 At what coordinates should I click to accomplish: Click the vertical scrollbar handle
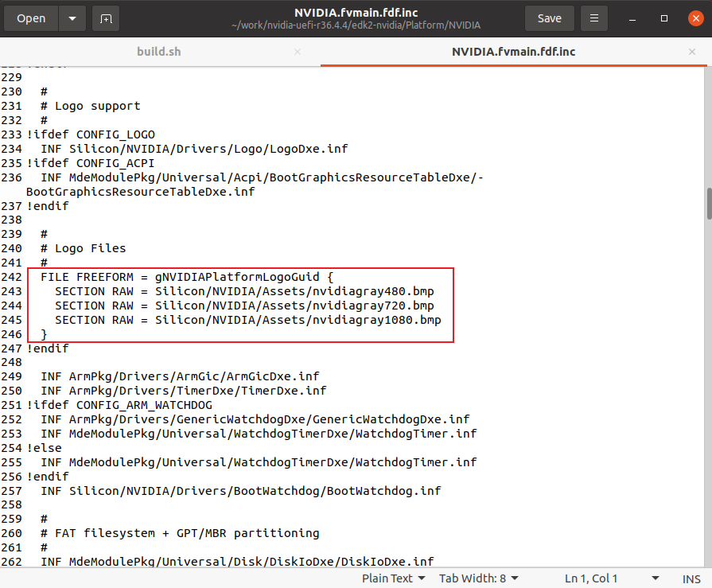(x=707, y=203)
